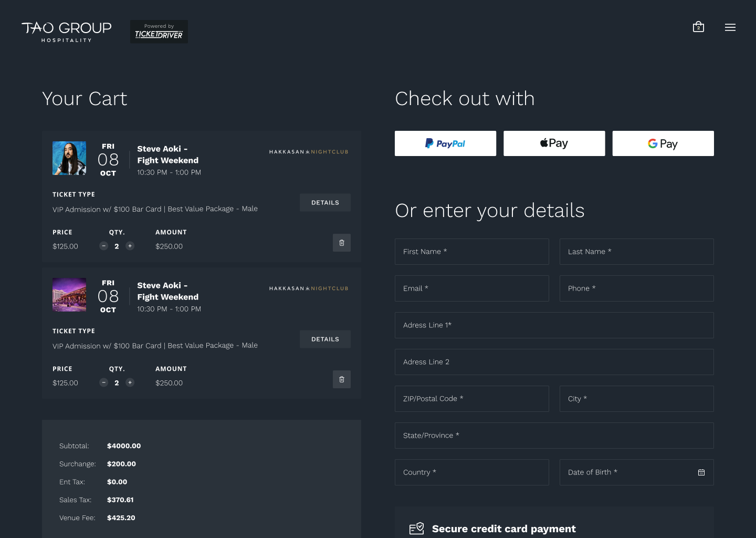Viewport: 756px width, 538px height.
Task: Focus the ZIP/Postal Code field
Action: coord(472,399)
